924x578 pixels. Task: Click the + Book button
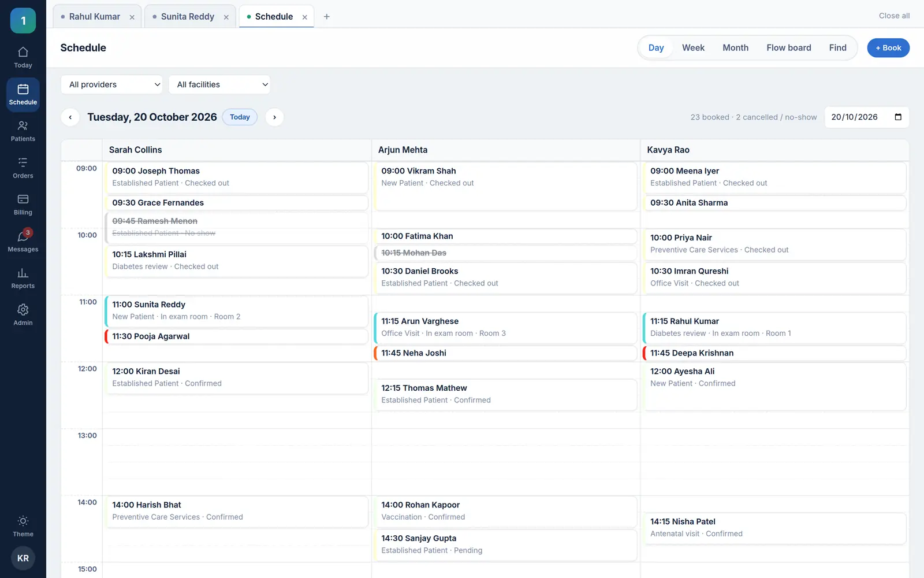888,48
